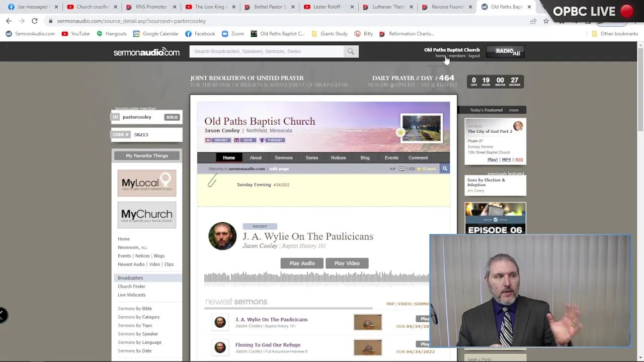Open the Facebook bookmark

coord(200,34)
